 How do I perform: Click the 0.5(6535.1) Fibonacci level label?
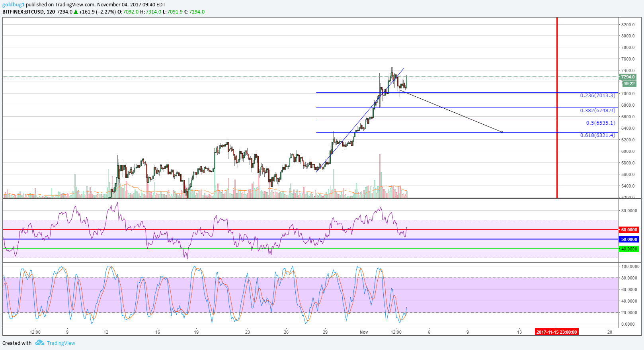point(601,123)
